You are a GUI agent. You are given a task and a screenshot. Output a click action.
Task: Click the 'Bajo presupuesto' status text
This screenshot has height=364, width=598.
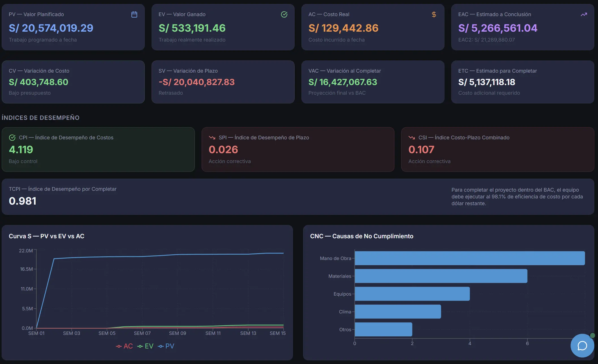click(30, 93)
